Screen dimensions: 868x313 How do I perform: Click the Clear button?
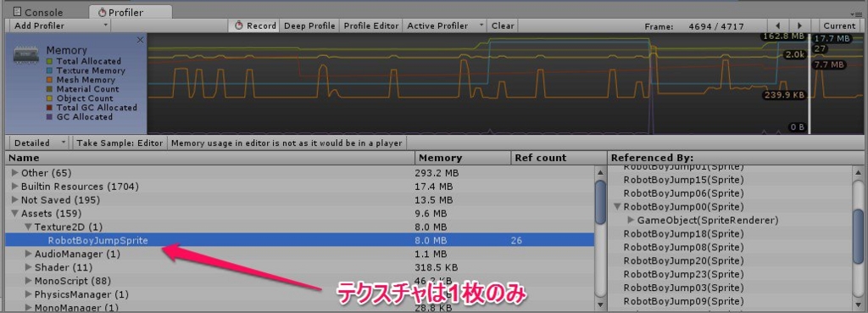coord(503,25)
